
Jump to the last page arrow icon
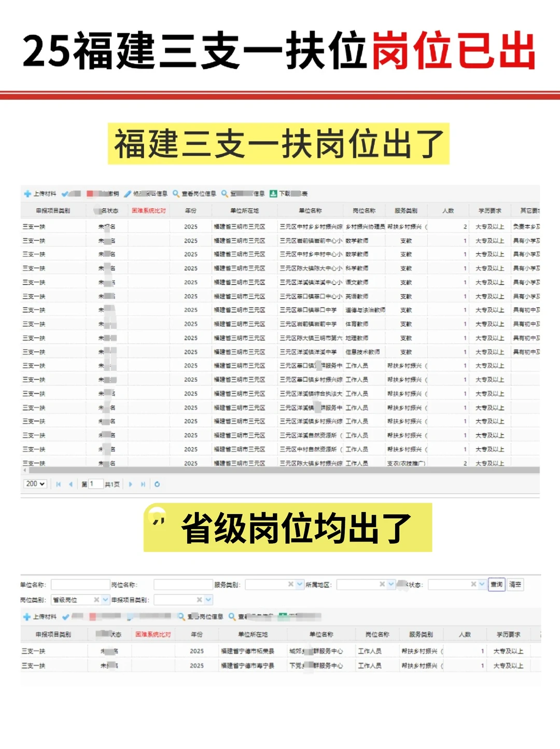click(143, 484)
